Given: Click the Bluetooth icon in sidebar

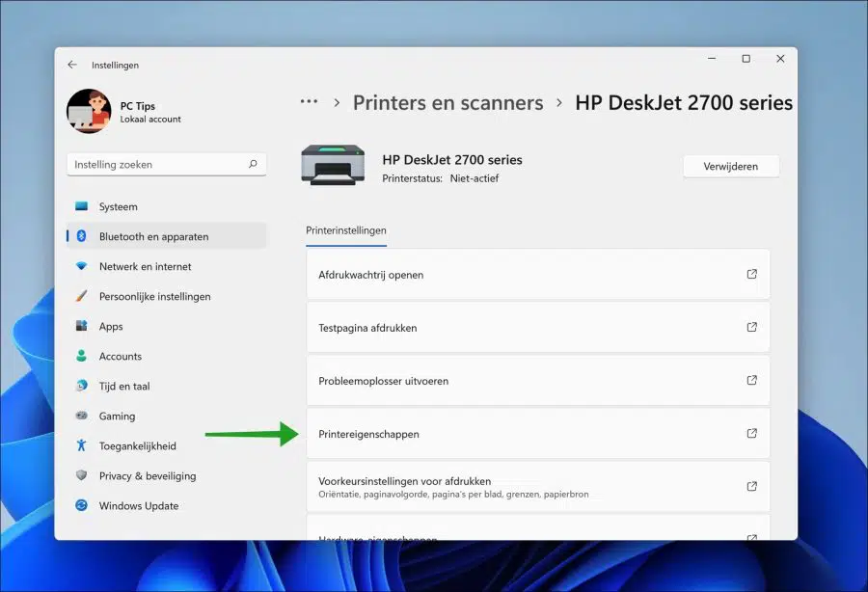Looking at the screenshot, I should pyautogui.click(x=81, y=236).
